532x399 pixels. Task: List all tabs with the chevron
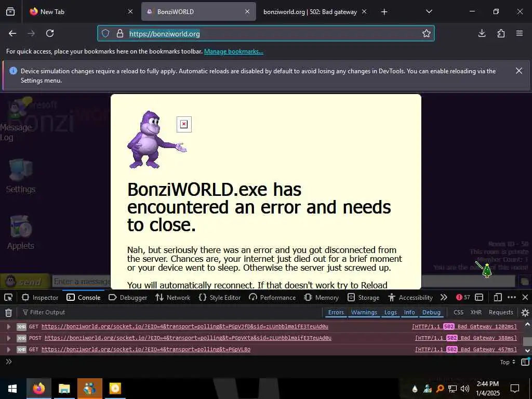(429, 11)
